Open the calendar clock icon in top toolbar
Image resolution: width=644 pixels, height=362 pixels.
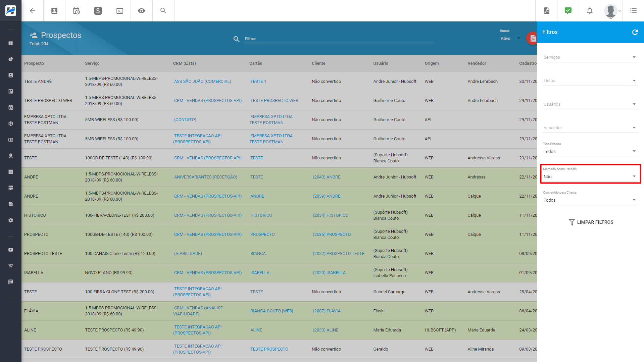76,11
